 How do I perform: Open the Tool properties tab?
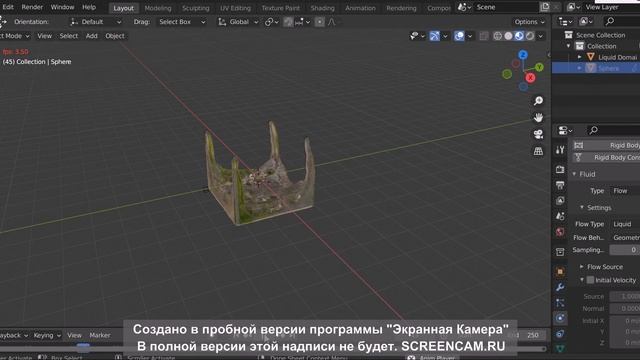point(560,150)
